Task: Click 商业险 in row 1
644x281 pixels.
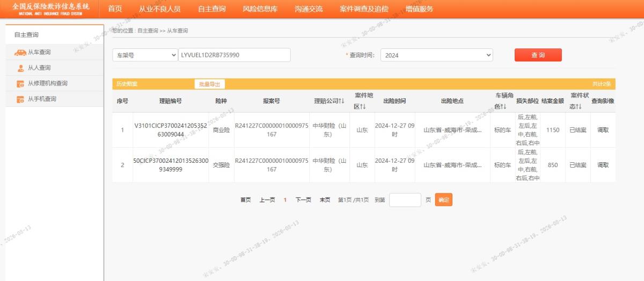Action: pos(221,130)
